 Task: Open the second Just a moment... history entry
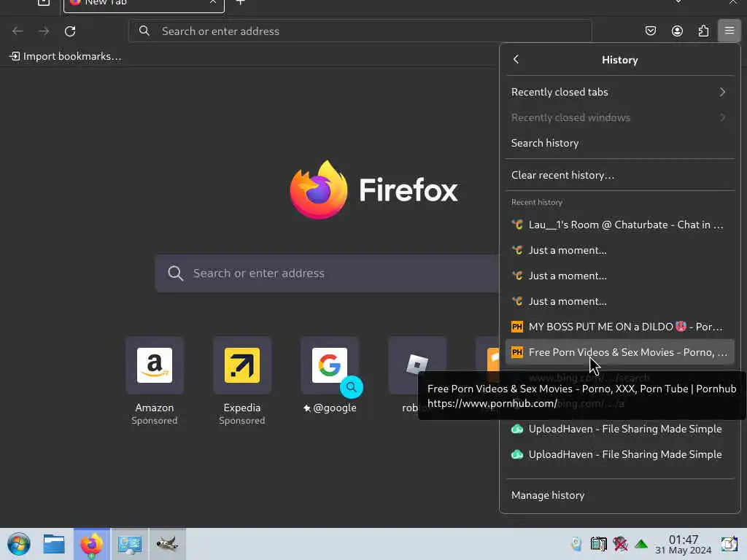point(620,276)
